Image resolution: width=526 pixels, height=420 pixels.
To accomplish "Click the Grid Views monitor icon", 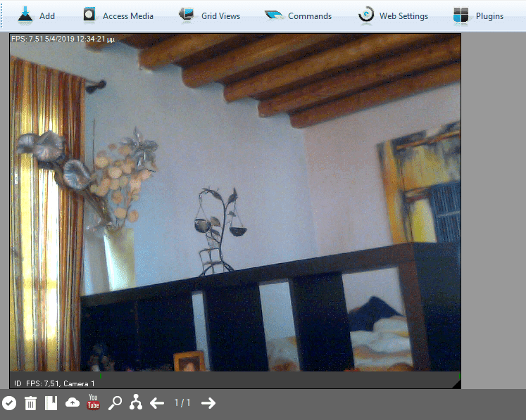I will click(x=186, y=15).
